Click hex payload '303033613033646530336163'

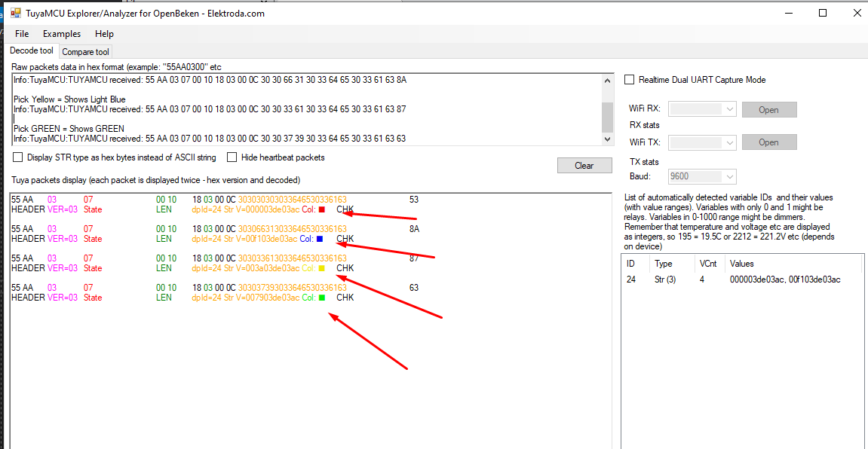coord(293,258)
